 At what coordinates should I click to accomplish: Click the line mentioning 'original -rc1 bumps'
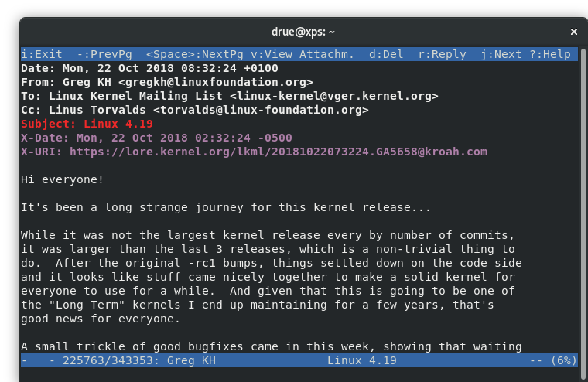pos(271,263)
